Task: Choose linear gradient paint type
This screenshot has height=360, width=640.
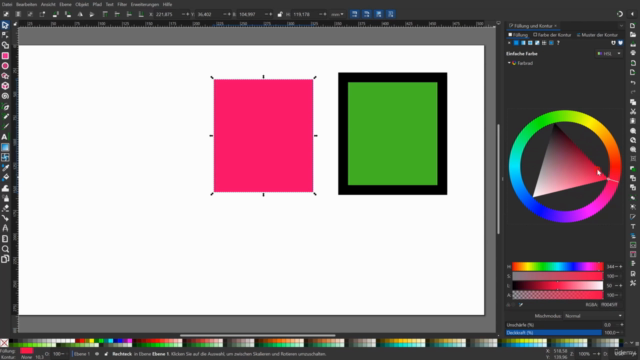Action: (523, 43)
